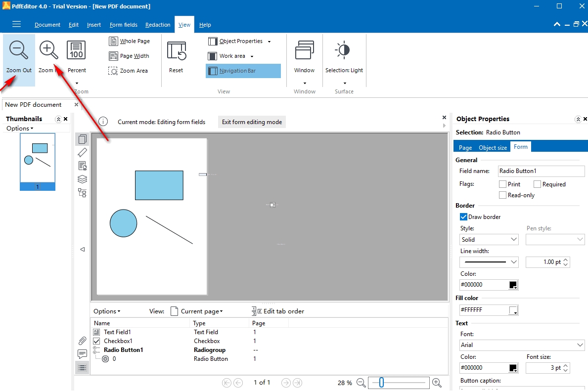The width and height of the screenshot is (588, 391).
Task: Switch to the Object size tab
Action: [x=493, y=147]
